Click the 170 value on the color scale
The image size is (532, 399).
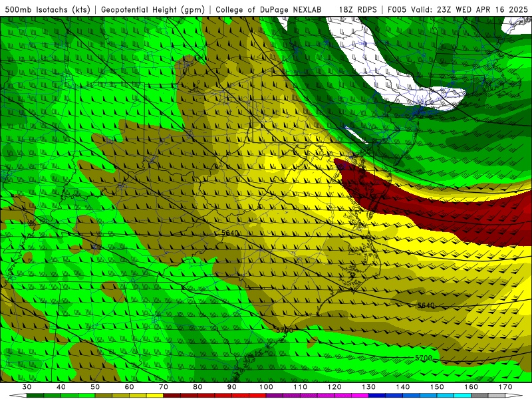tap(505, 387)
